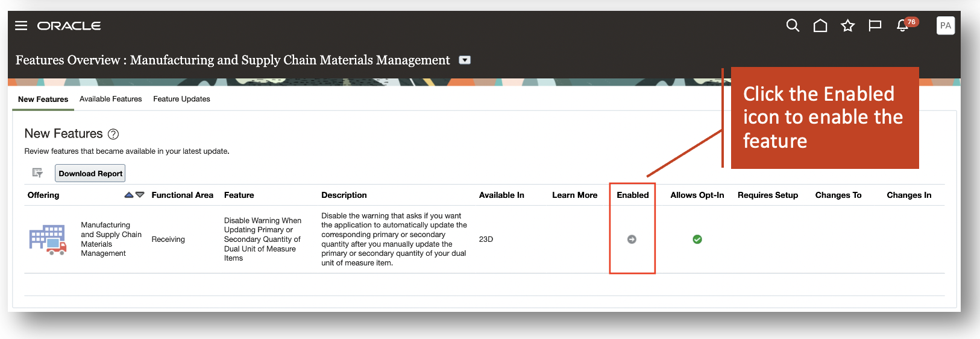This screenshot has width=980, height=339.
Task: Click the Oracle logo
Action: 69,25
